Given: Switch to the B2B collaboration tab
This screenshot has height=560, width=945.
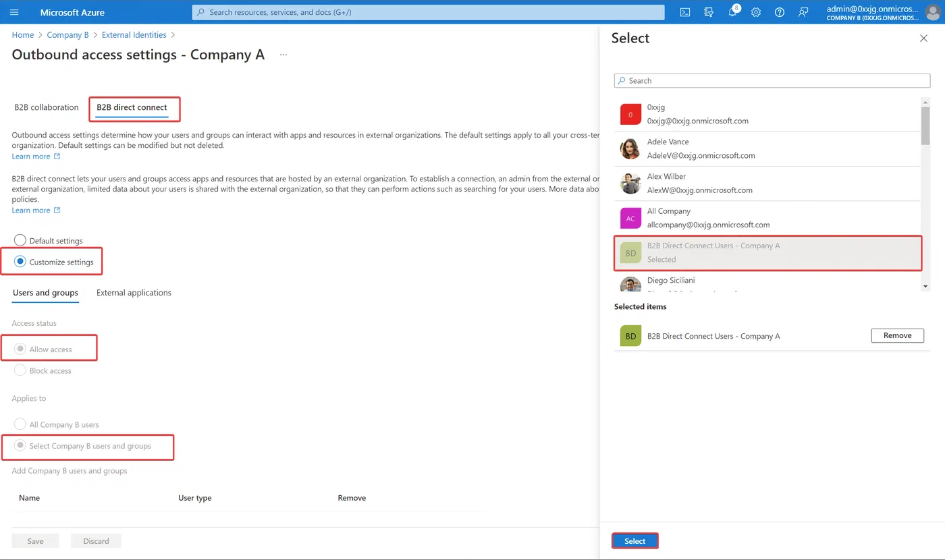Looking at the screenshot, I should click(47, 107).
